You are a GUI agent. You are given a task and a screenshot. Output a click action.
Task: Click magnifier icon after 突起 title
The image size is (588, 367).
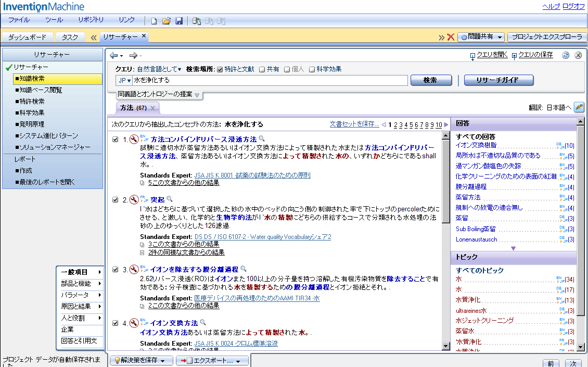tap(170, 199)
